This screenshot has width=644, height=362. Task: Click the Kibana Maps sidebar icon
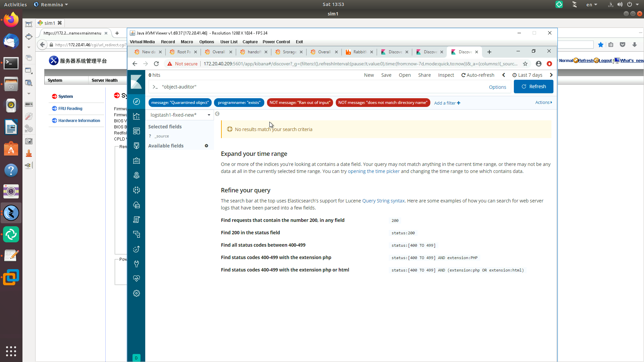click(x=136, y=175)
